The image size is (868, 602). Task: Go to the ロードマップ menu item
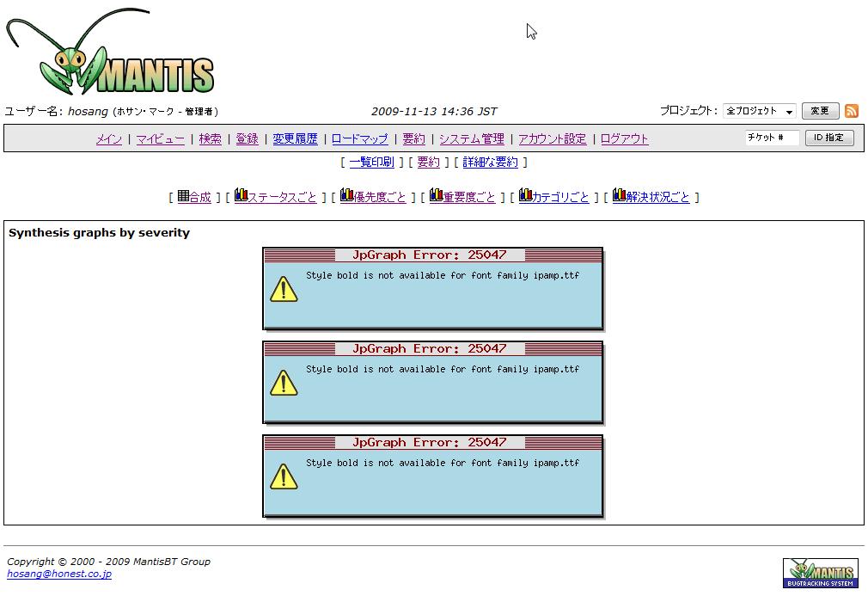[359, 138]
